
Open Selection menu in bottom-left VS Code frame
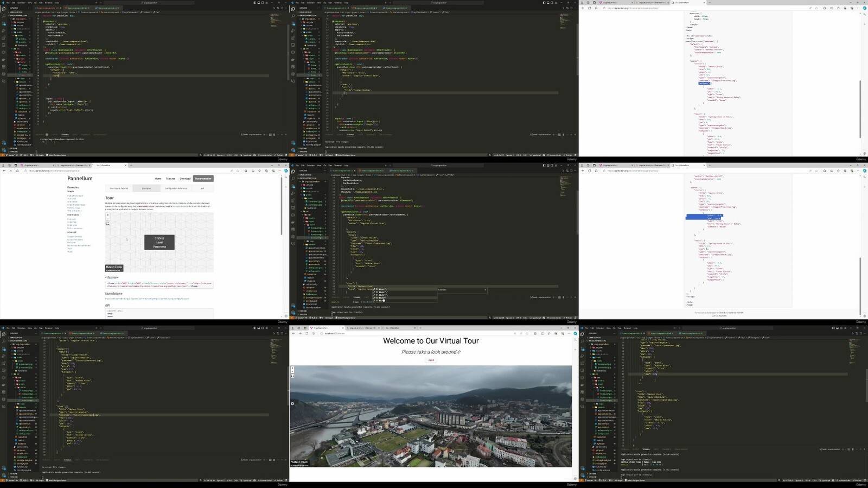point(21,328)
